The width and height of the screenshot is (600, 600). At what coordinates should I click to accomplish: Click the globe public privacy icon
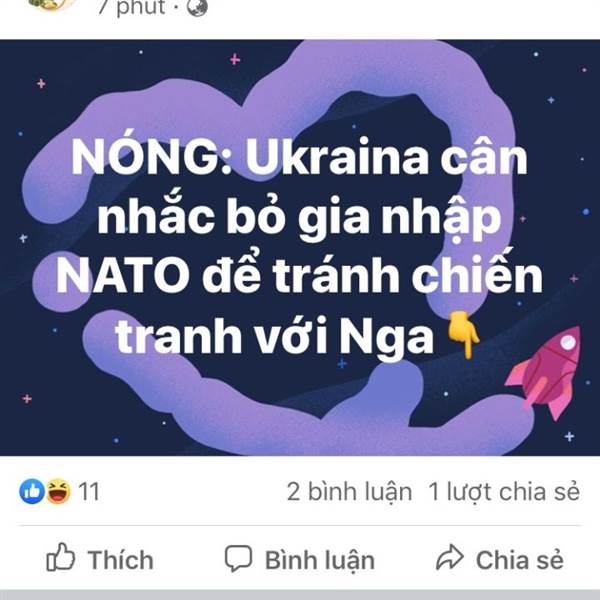[197, 8]
